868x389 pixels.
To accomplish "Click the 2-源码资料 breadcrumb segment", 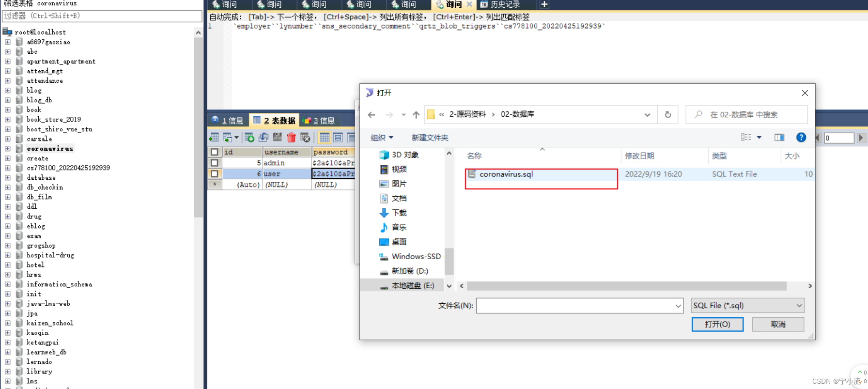I will (x=467, y=114).
